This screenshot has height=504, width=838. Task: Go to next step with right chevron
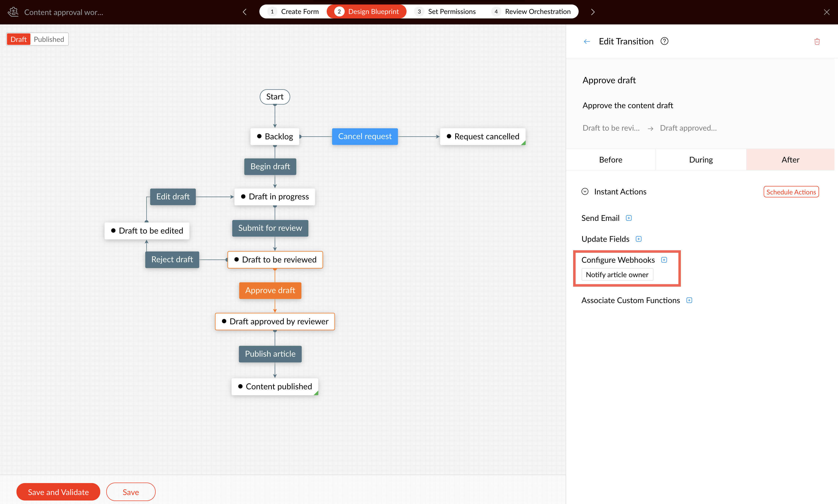tap(593, 12)
